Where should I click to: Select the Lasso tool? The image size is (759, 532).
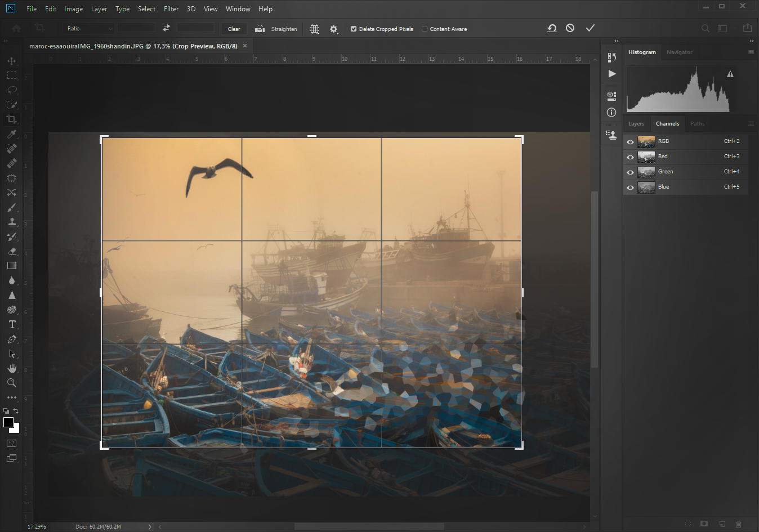pos(12,90)
